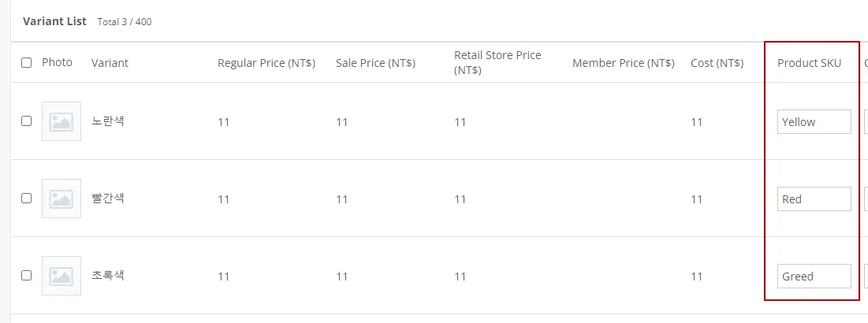Click the Product SKU field containing Greed
Screen dimensions: 868x323
pyautogui.click(x=814, y=277)
